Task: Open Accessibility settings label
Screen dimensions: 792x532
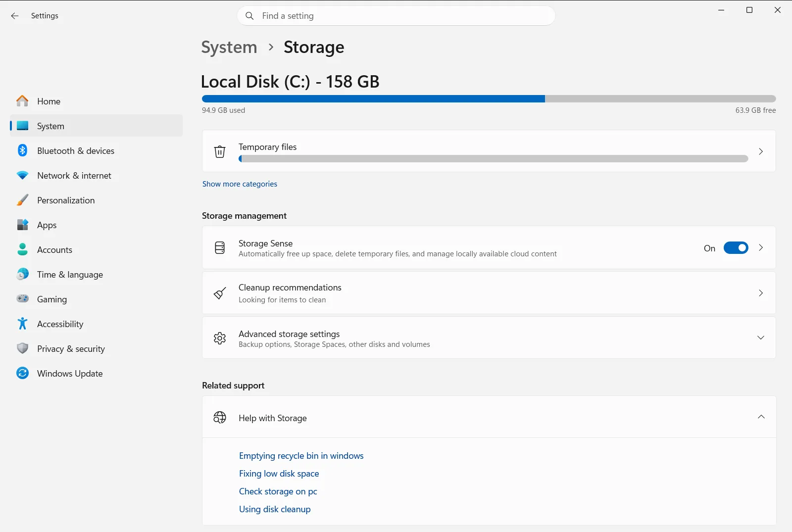Action: 60,324
